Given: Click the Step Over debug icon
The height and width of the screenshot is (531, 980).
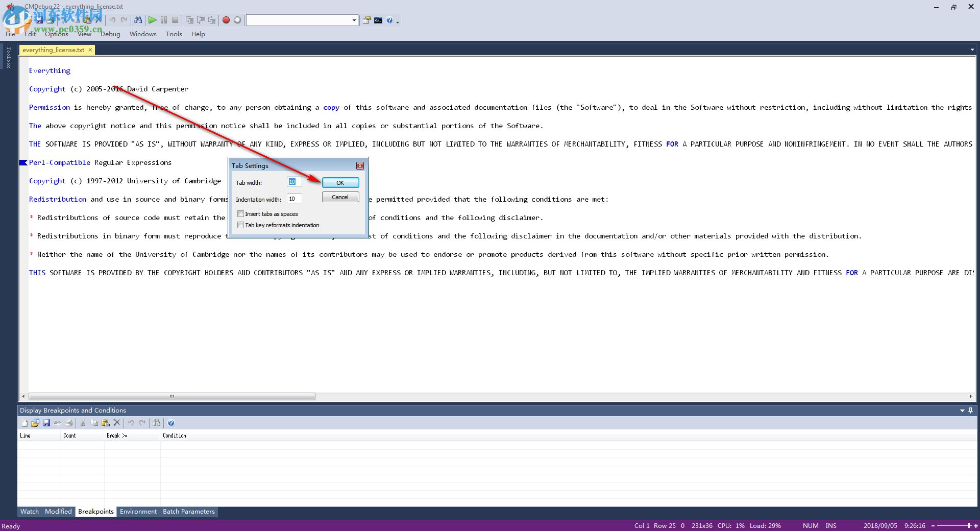Looking at the screenshot, I should point(200,20).
